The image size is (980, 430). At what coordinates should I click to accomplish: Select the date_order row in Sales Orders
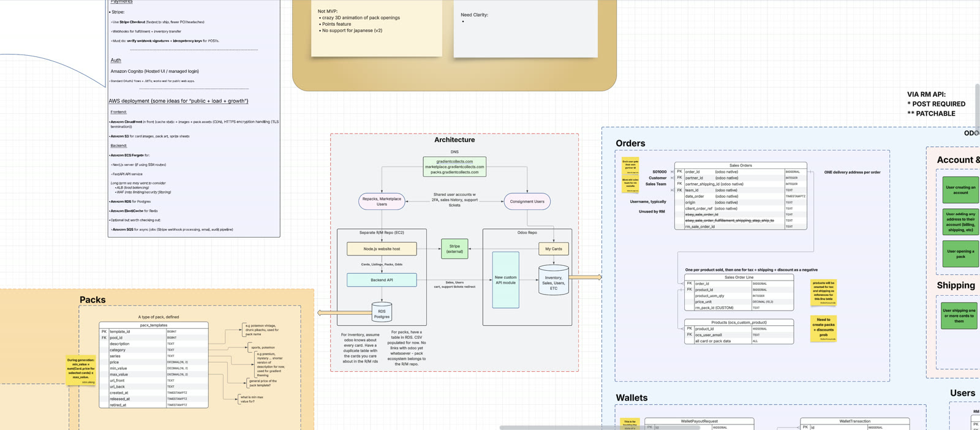pyautogui.click(x=741, y=196)
